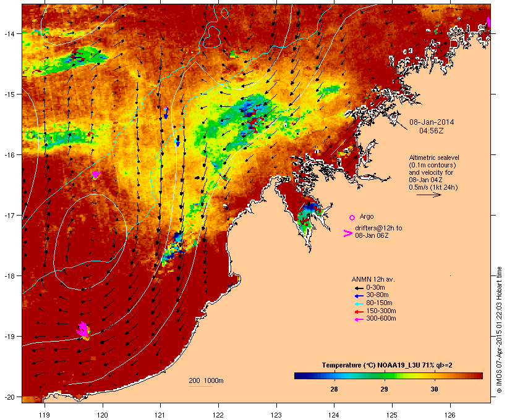Click the black 0-30m legend arrow
The width and height of the screenshot is (507, 420).
coord(359,288)
